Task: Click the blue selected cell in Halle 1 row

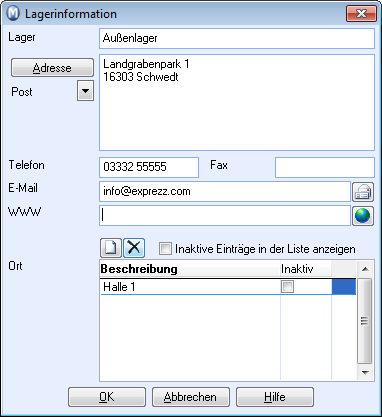Action: point(344,287)
